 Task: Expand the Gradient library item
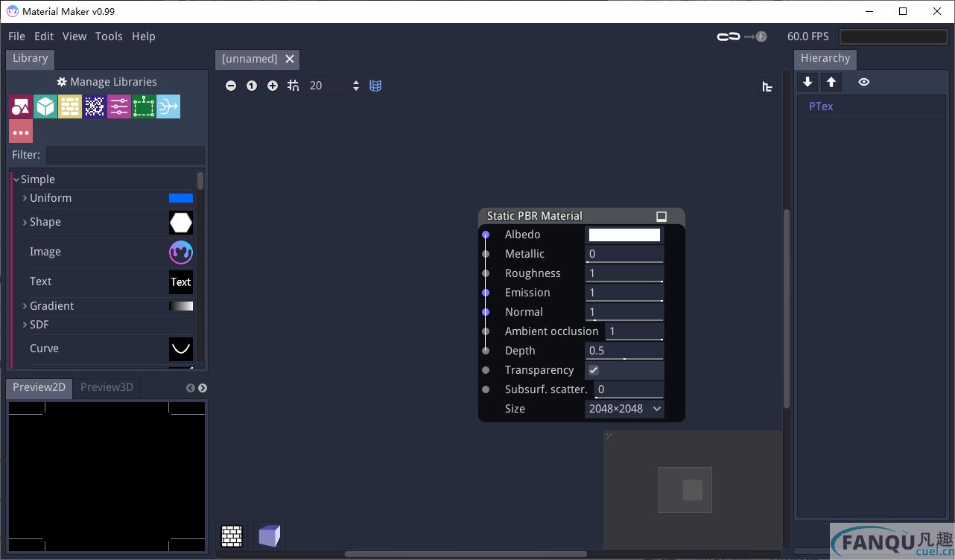[x=25, y=306]
